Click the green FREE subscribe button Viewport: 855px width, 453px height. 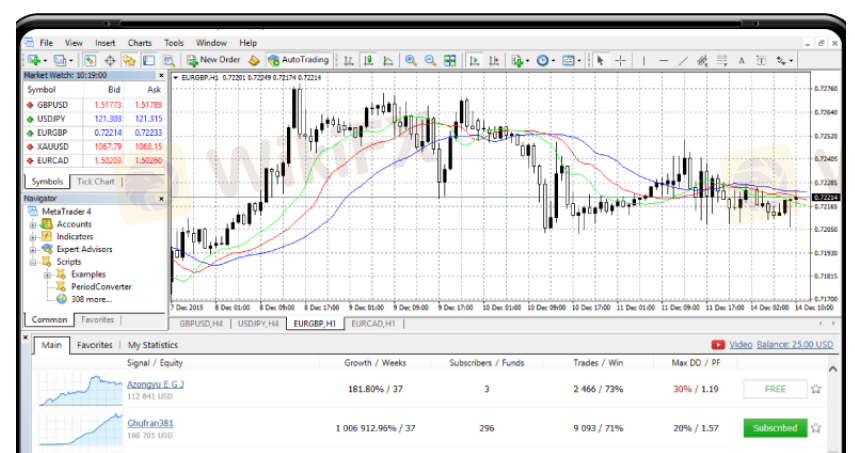point(775,389)
